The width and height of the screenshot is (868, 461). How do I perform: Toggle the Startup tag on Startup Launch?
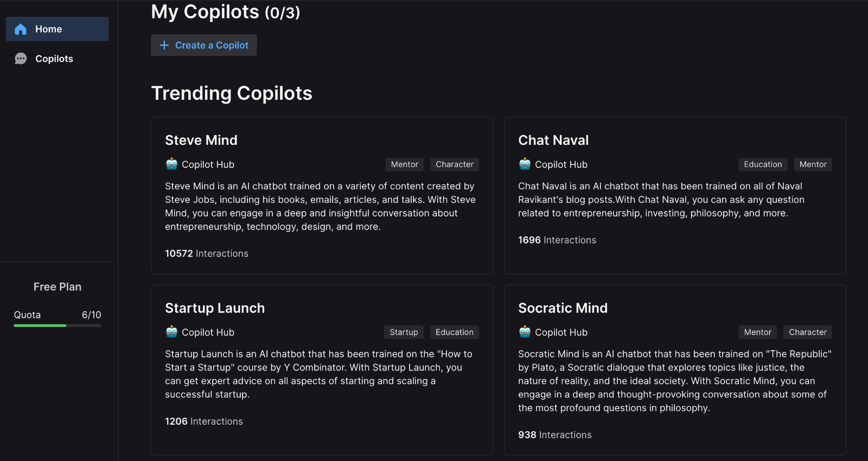[x=404, y=332]
